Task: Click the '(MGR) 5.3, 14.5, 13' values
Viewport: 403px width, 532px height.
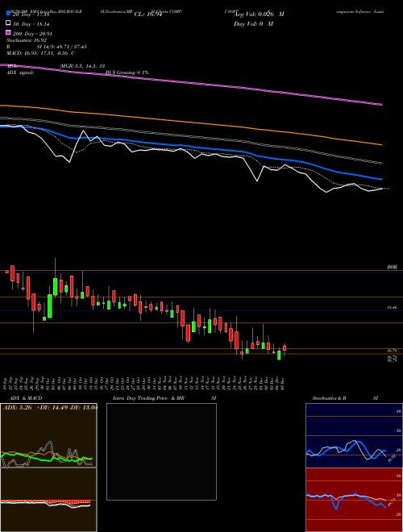Action: point(81,66)
